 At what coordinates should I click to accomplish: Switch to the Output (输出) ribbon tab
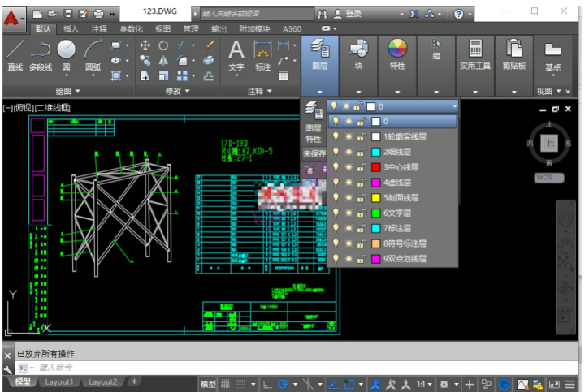219,28
